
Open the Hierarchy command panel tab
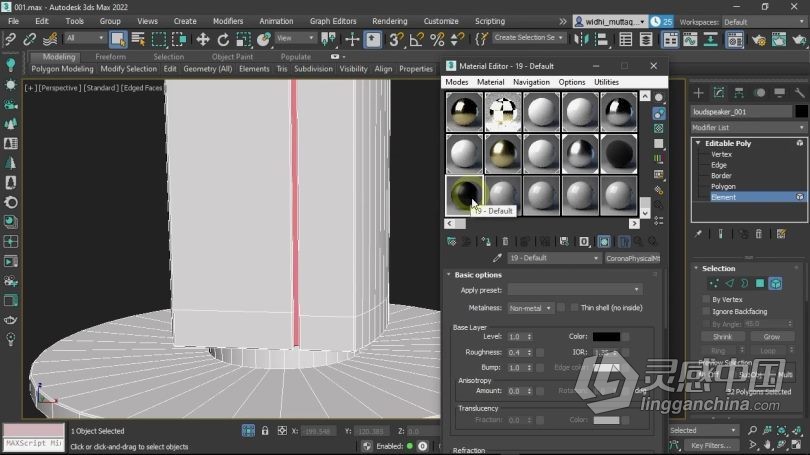pyautogui.click(x=739, y=93)
